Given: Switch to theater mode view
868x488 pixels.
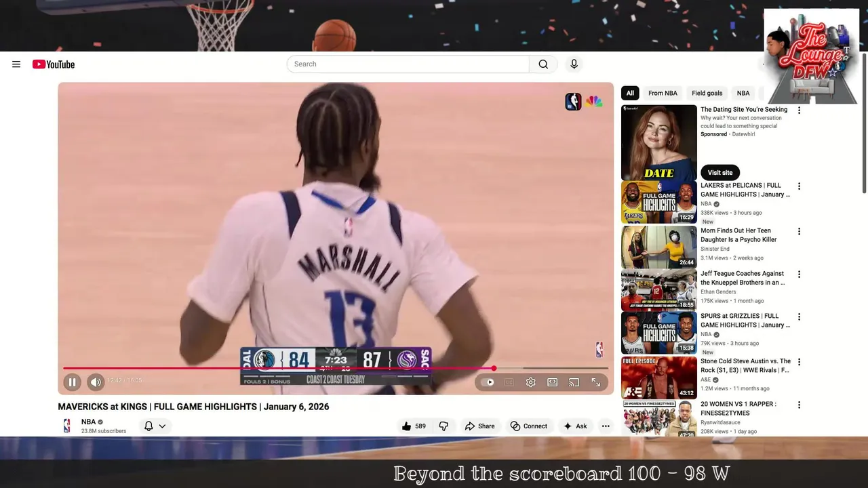Looking at the screenshot, I should click(553, 382).
